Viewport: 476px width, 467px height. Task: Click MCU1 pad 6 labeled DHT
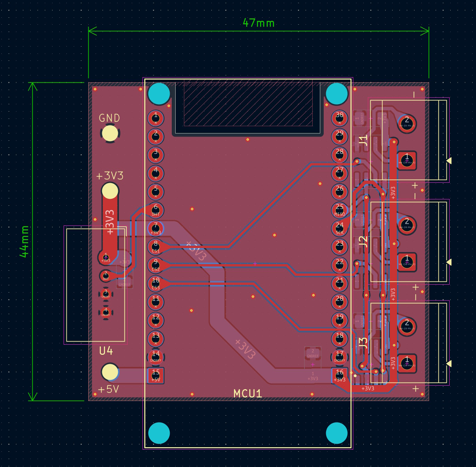[156, 210]
